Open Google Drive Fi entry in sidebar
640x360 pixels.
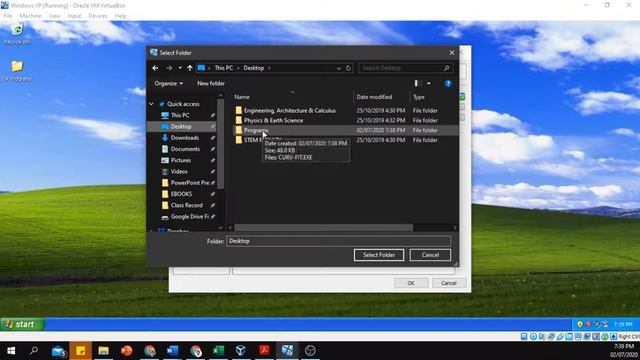tap(189, 217)
